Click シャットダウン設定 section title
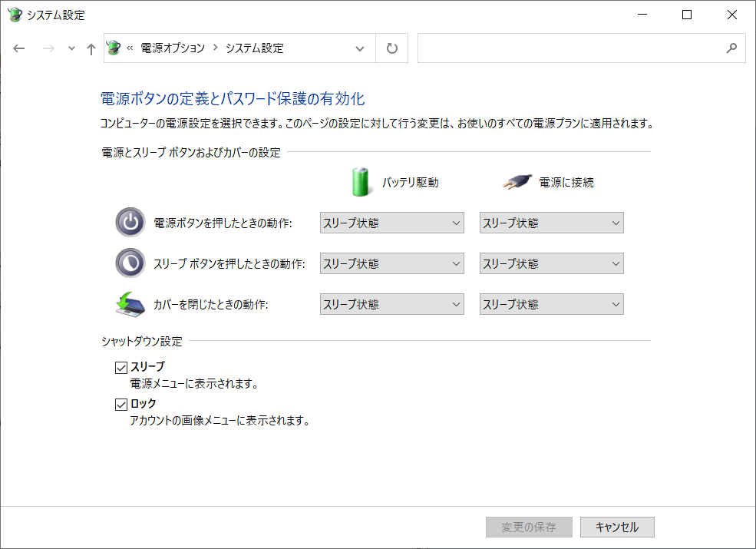Screen dimensions: 756x549 pyautogui.click(x=142, y=341)
